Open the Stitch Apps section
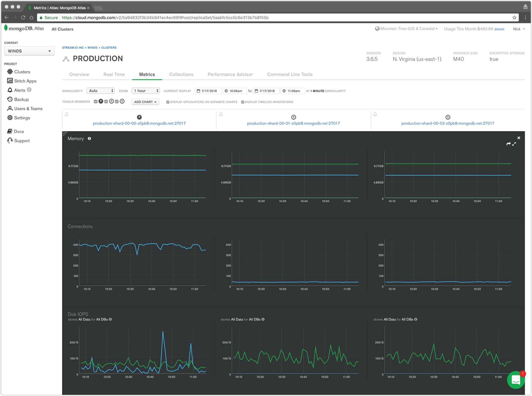The width and height of the screenshot is (532, 396). click(25, 81)
